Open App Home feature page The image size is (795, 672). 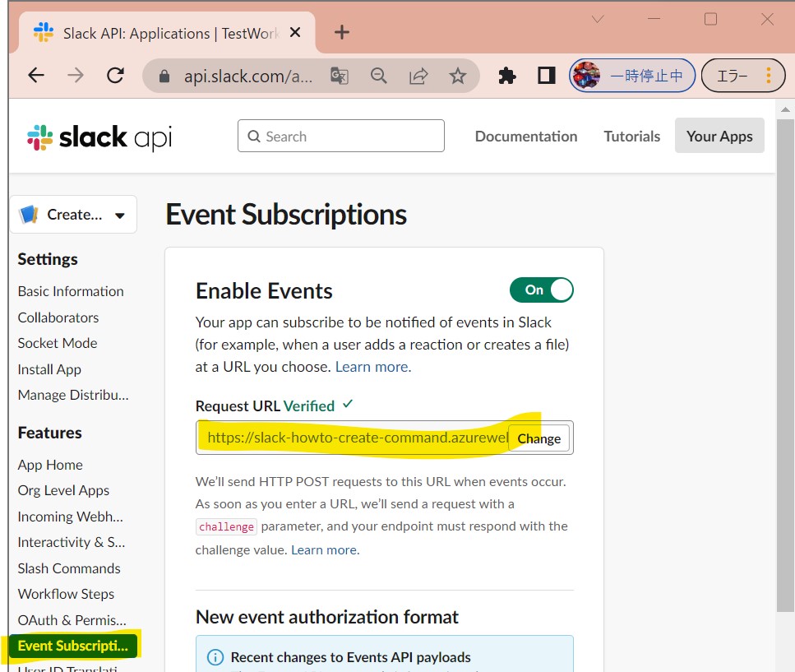(50, 465)
